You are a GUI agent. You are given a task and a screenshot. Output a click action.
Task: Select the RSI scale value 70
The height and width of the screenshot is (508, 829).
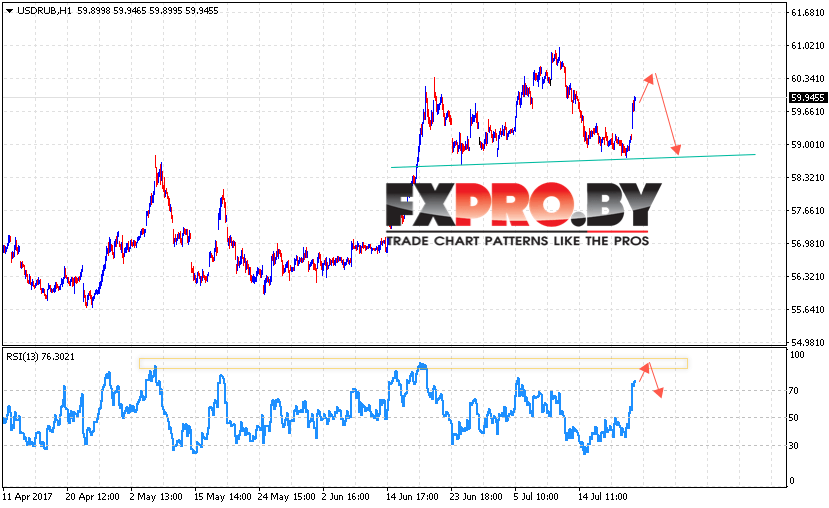(794, 391)
